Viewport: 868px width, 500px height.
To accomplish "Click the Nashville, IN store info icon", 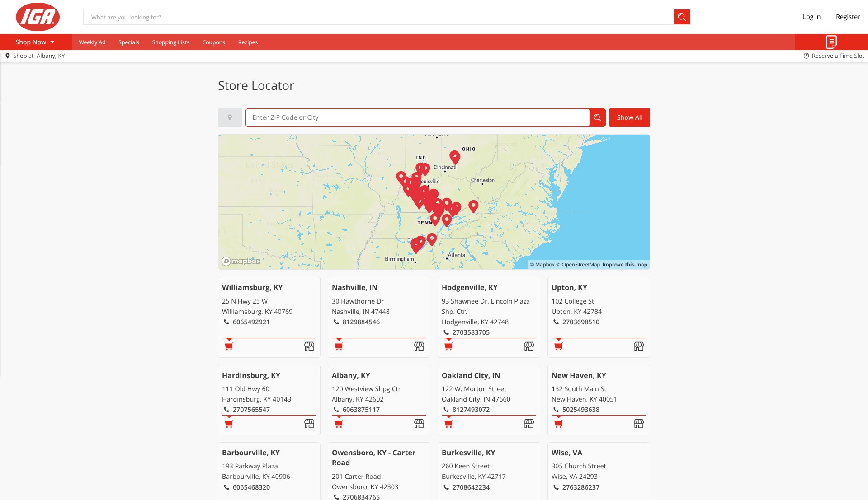I will [x=419, y=346].
